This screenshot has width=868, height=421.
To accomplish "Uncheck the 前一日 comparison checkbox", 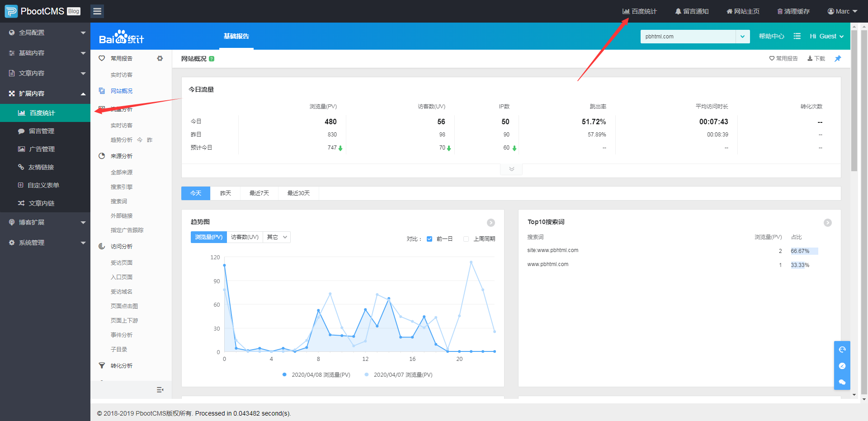I will (x=429, y=239).
